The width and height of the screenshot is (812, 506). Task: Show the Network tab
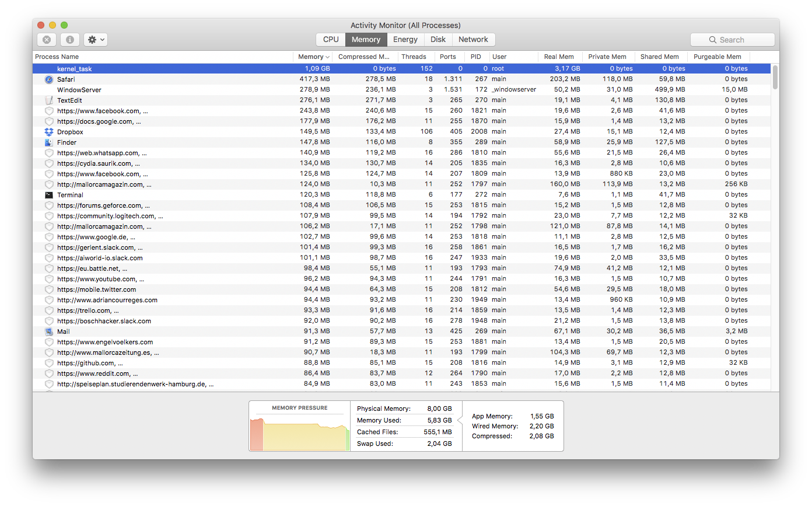coord(473,40)
